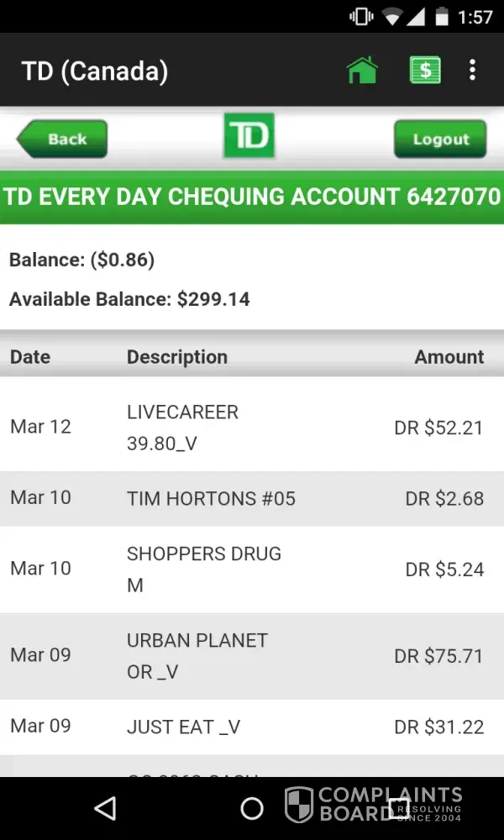
Task: Tap the Amount column header
Action: (x=449, y=357)
